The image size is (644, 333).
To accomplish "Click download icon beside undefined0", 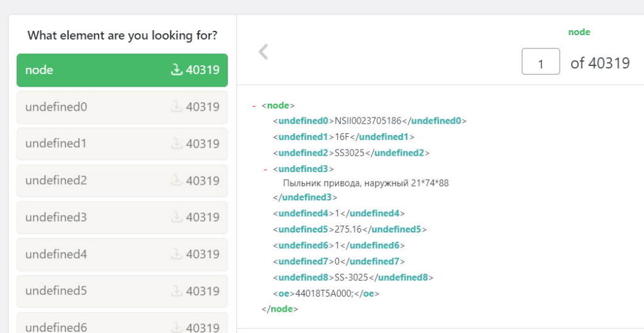I will [x=177, y=107].
